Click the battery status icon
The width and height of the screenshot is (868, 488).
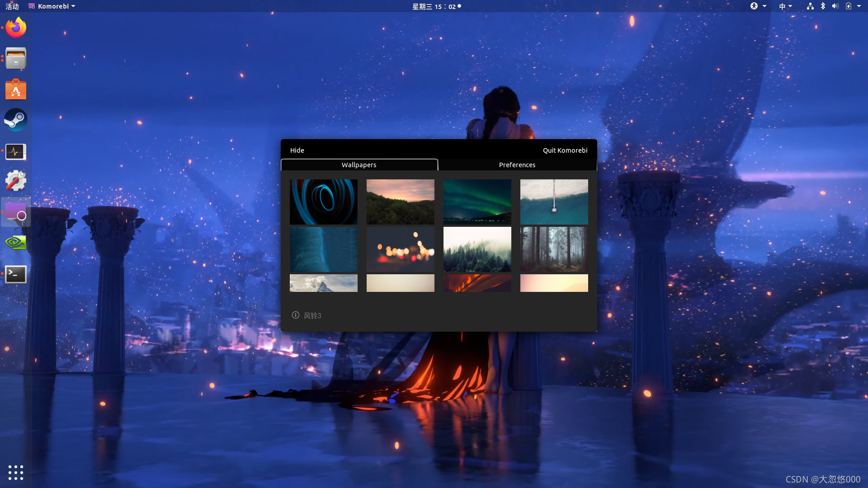point(849,6)
